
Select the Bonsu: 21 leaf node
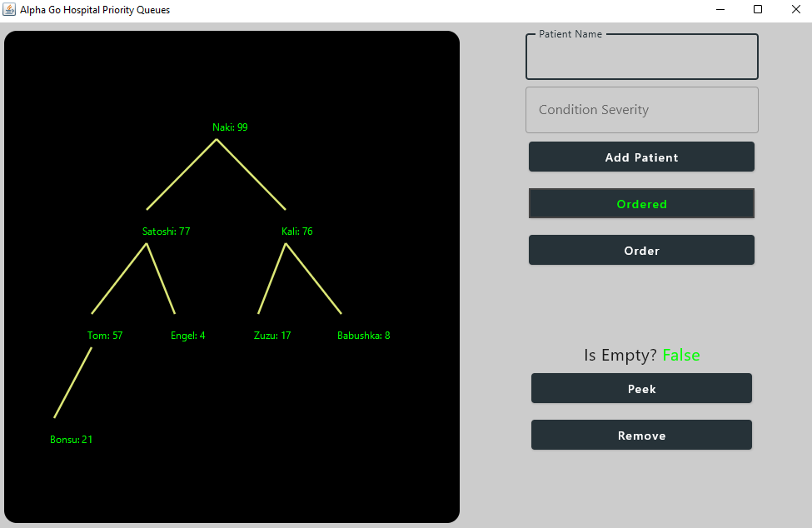(71, 439)
